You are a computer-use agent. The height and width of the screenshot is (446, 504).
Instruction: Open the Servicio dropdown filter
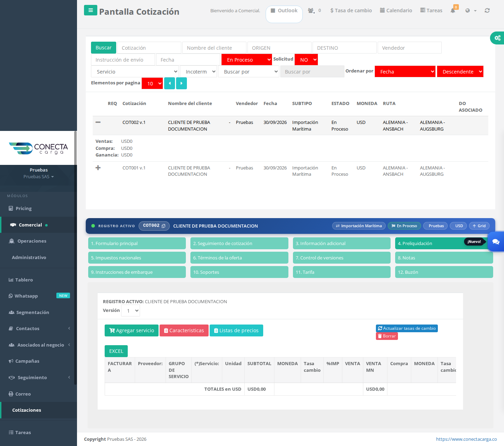(x=135, y=71)
